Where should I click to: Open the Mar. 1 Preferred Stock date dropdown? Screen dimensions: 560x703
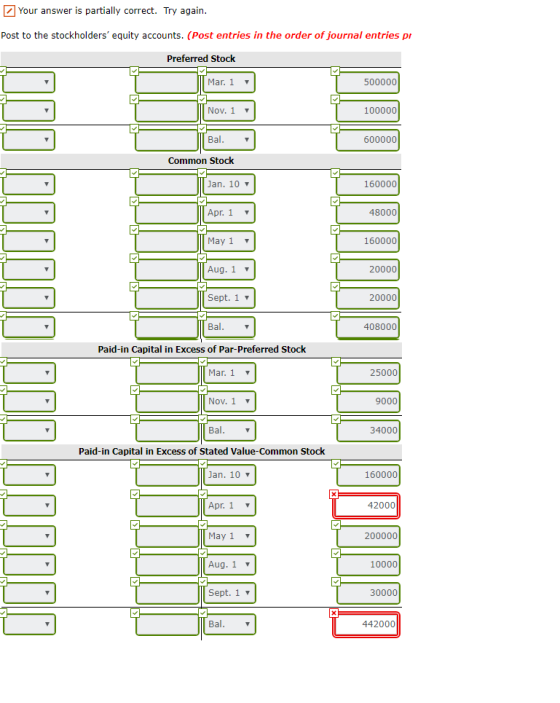point(229,82)
